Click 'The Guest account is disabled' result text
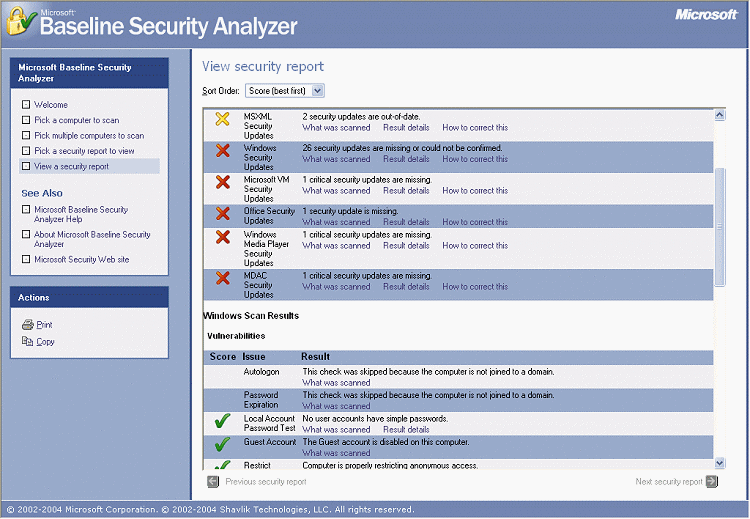Screen dimensions: 750x519 point(386,442)
